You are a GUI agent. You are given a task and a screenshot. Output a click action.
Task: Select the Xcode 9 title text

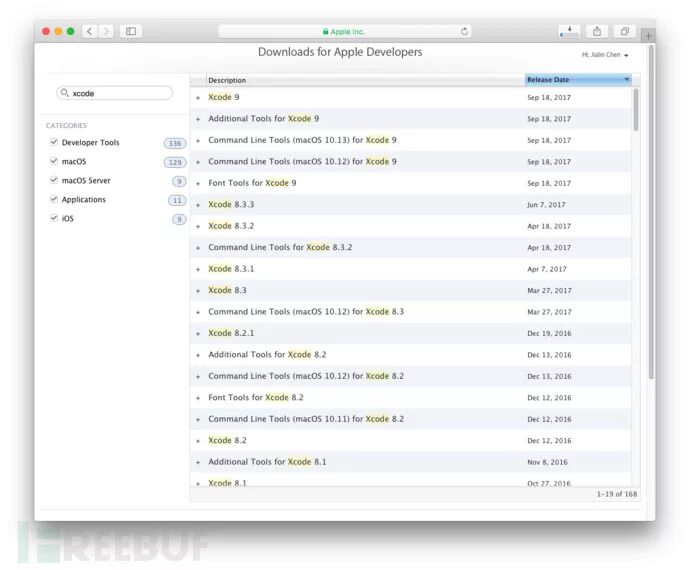pos(224,97)
